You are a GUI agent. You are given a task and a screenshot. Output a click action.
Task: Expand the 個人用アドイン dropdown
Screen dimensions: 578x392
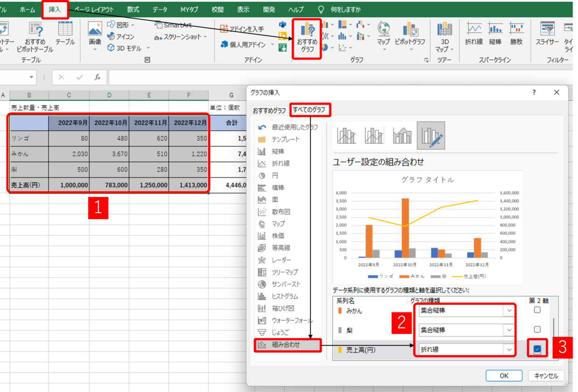click(x=272, y=45)
